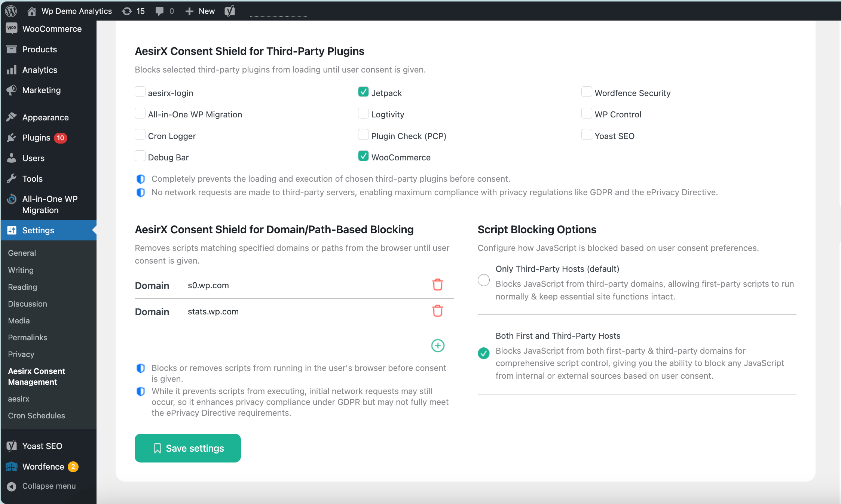Go to Permalinks settings submenu
The height and width of the screenshot is (504, 841).
click(28, 337)
